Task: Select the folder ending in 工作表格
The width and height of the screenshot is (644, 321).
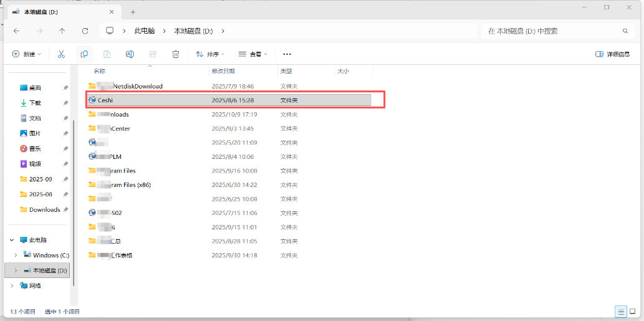Action: click(229, 255)
